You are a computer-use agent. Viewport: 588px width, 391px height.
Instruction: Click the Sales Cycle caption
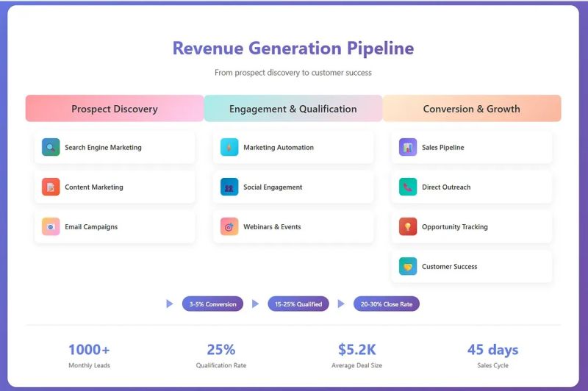coord(492,365)
